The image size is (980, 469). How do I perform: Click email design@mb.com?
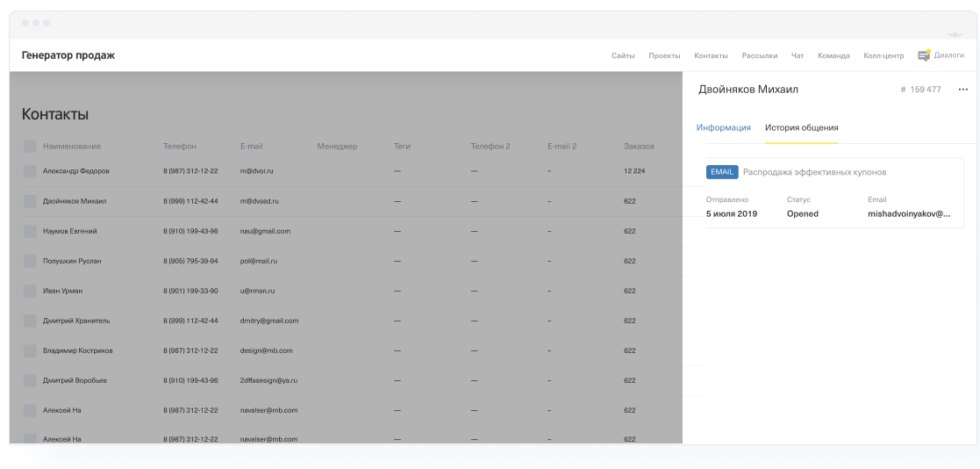266,350
